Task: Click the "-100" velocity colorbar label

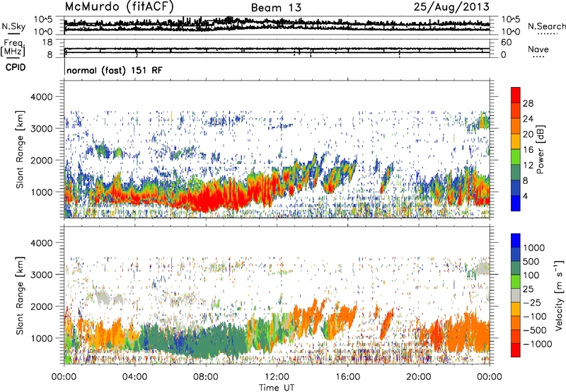Action: (535, 316)
